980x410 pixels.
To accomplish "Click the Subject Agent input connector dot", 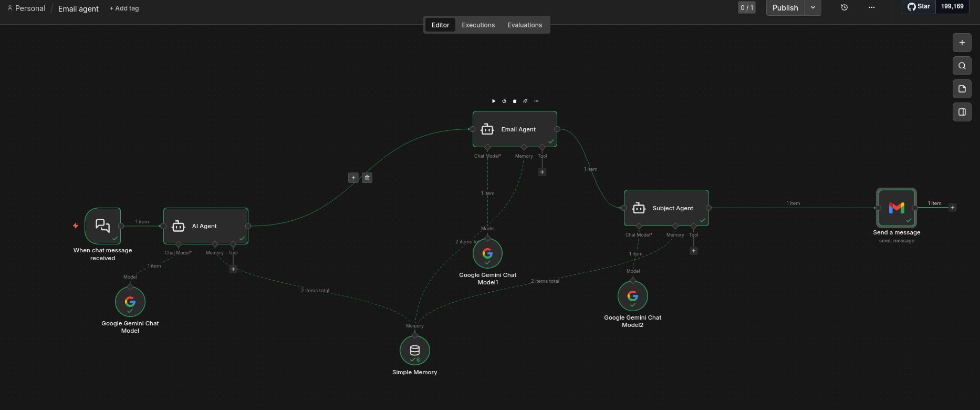I will coord(624,208).
